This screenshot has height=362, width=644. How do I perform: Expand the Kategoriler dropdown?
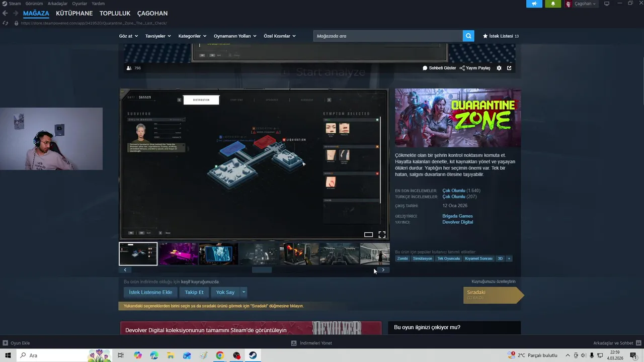(x=192, y=36)
